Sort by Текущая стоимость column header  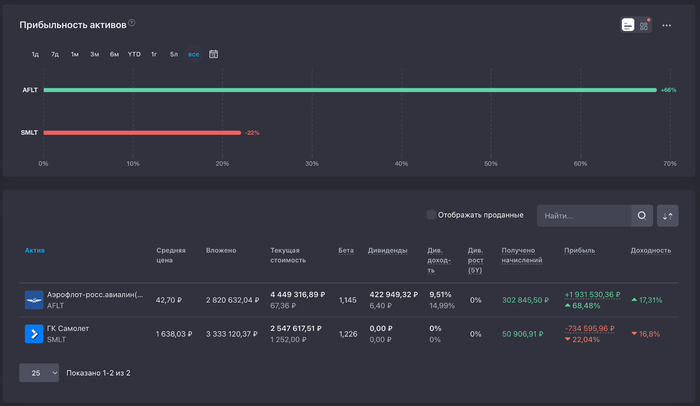click(290, 255)
